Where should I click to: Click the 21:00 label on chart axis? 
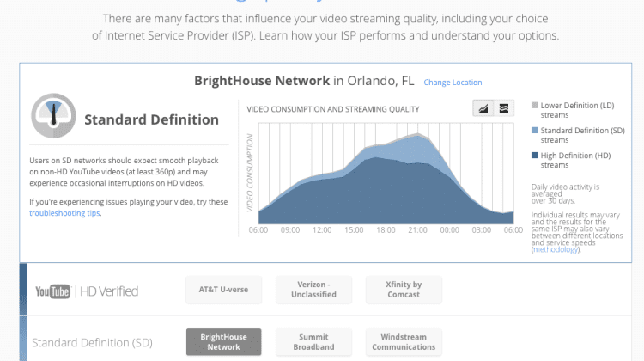[x=417, y=230]
